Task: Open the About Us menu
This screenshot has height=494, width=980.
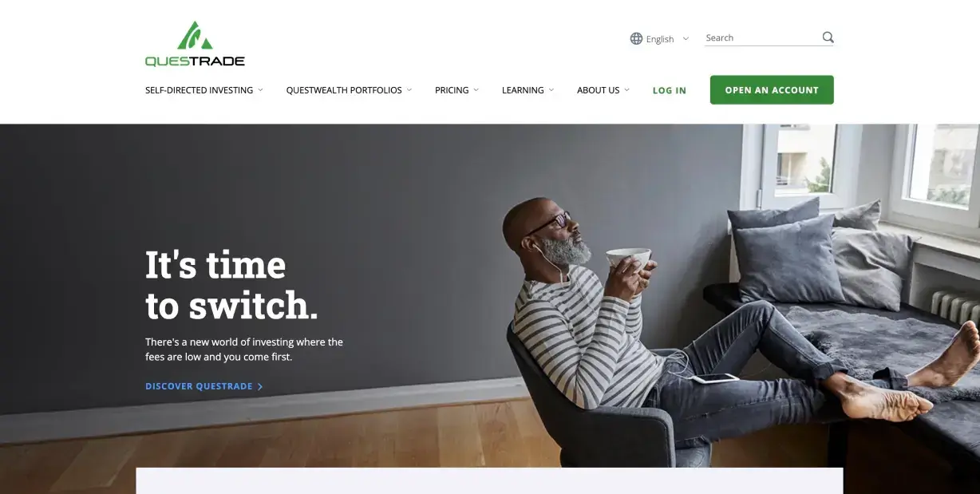Action: click(599, 90)
